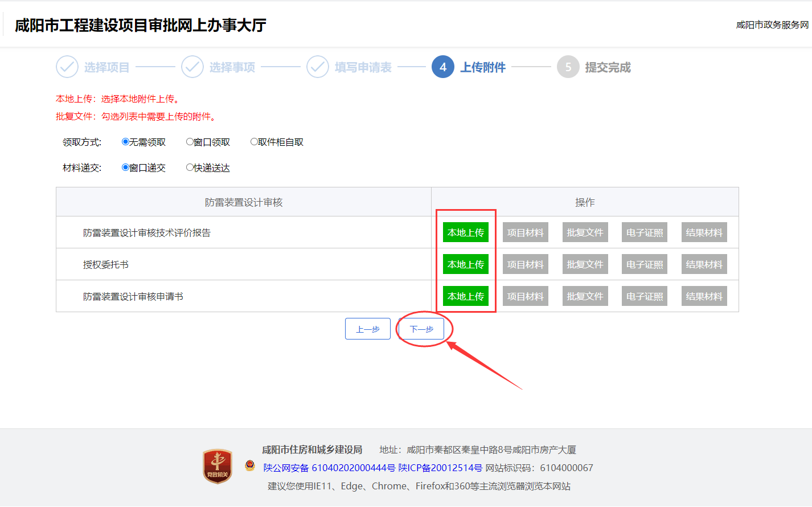This screenshot has height=507, width=812.
Task: Click the checkmark icon for 选择项目 step
Action: (x=67, y=67)
